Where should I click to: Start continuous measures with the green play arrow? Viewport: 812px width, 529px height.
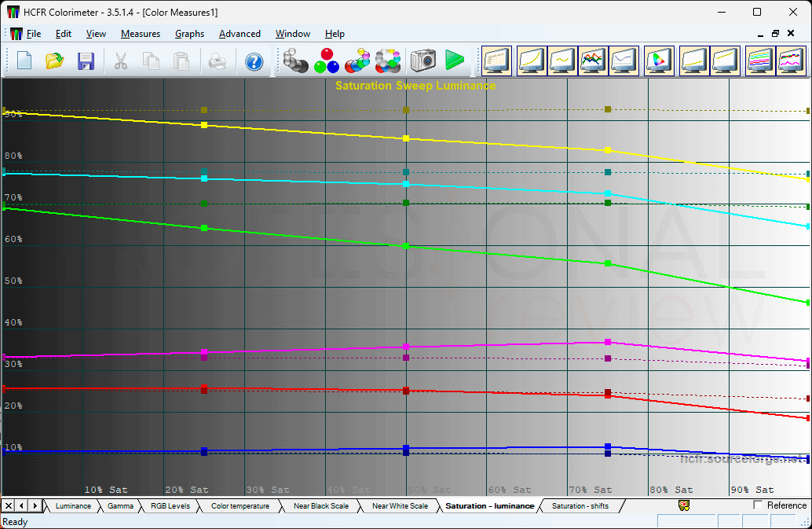click(x=455, y=61)
